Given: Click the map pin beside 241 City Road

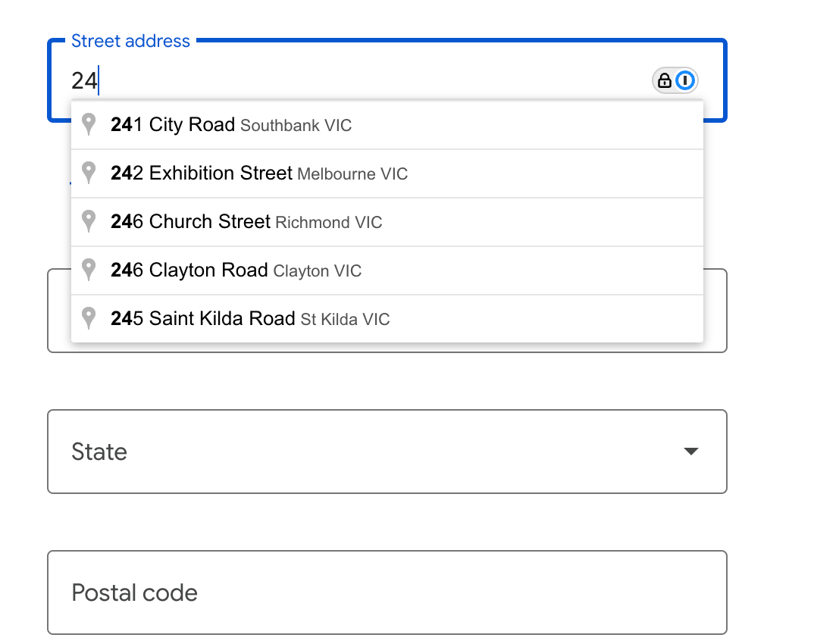Looking at the screenshot, I should click(x=89, y=124).
